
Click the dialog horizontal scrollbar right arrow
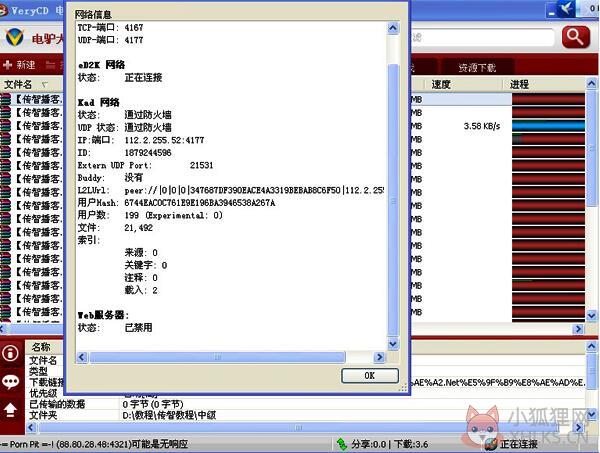point(379,357)
